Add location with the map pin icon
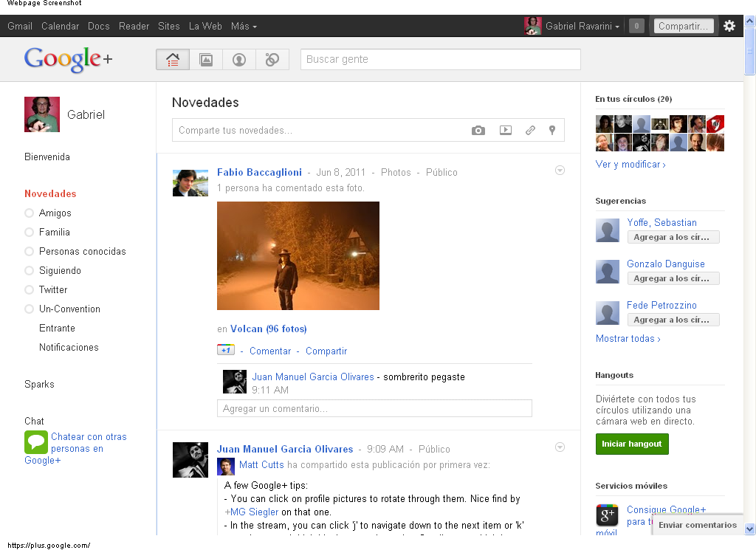756x550 pixels. [x=551, y=131]
